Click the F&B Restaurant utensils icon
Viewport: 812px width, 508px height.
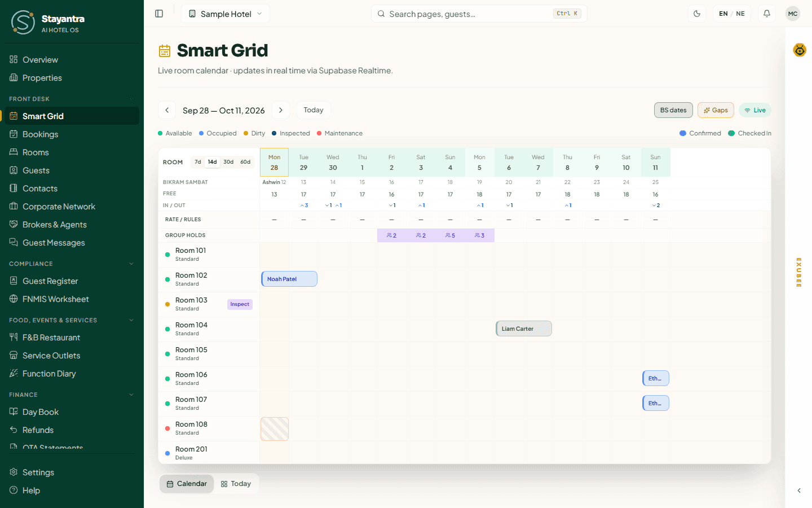coord(14,337)
